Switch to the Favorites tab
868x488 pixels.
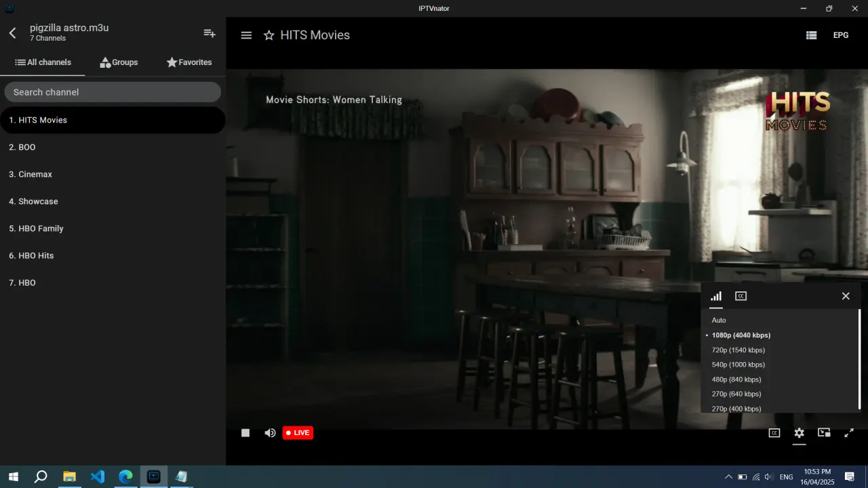coord(189,62)
